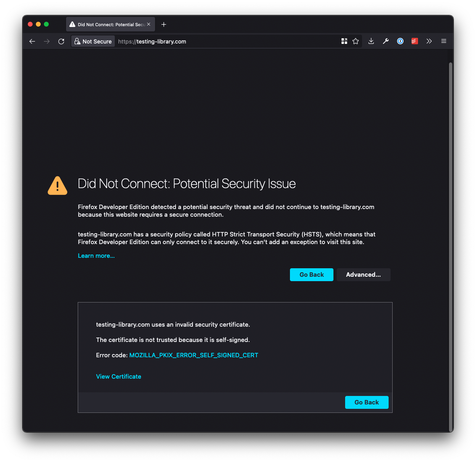Click the tiles icon left of the star
476x462 pixels.
coord(344,41)
